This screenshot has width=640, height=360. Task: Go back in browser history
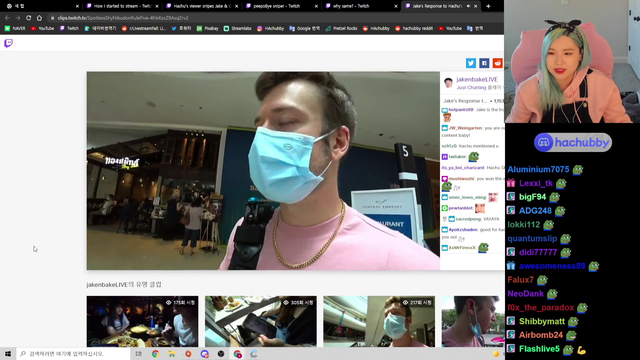[x=7, y=18]
